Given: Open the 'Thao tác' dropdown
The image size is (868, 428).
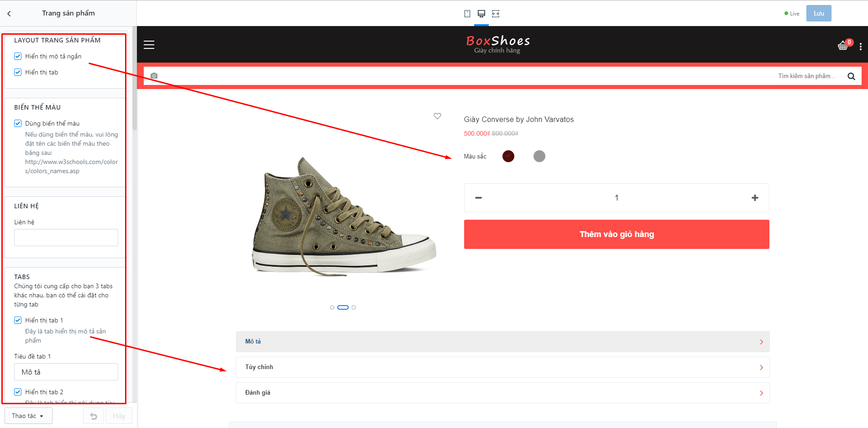Looking at the screenshot, I should [x=28, y=416].
